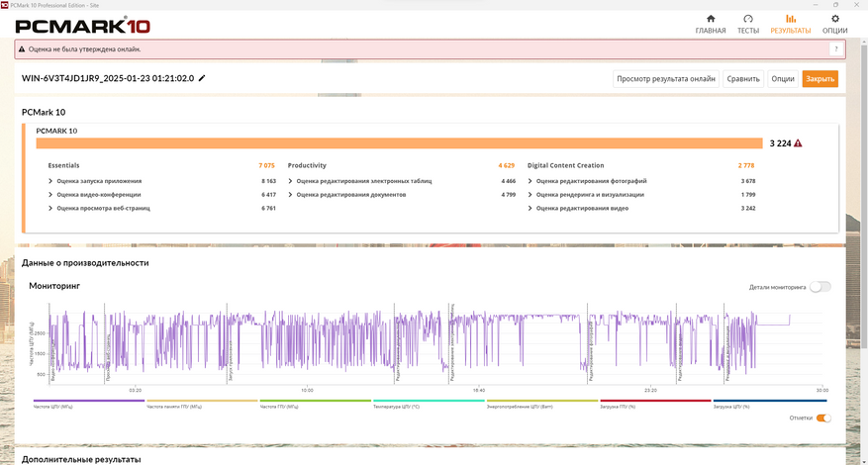Expand Оценка видео-конференции row
868x465 pixels.
pyautogui.click(x=51, y=195)
